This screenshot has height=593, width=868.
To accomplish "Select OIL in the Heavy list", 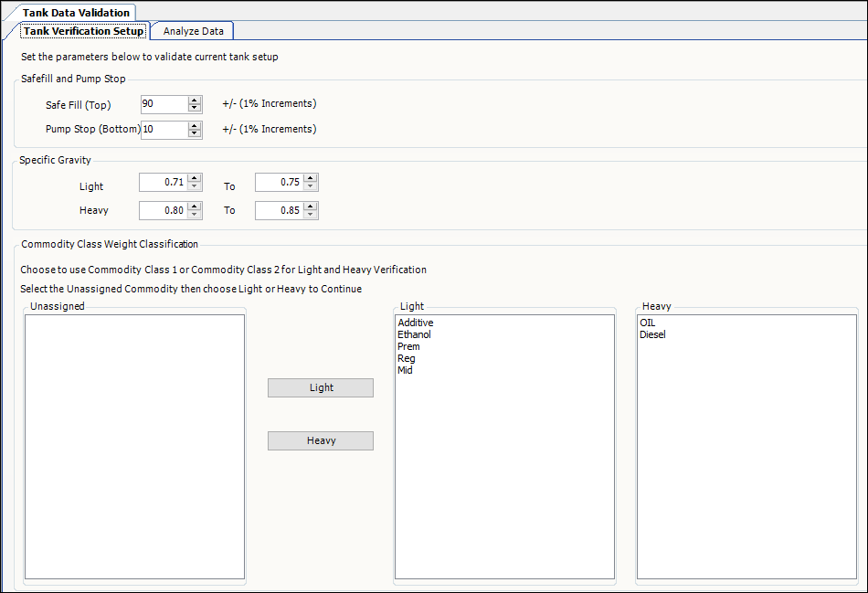I will pyautogui.click(x=648, y=323).
